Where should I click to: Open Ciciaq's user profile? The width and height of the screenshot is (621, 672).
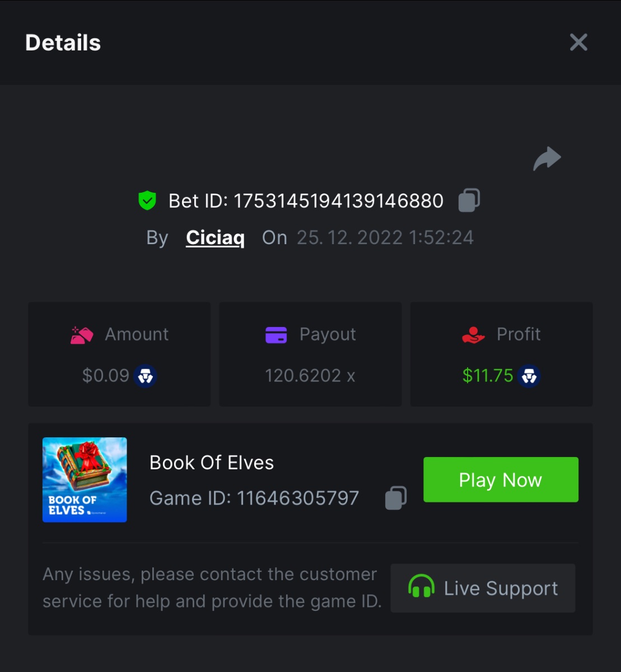coord(215,237)
